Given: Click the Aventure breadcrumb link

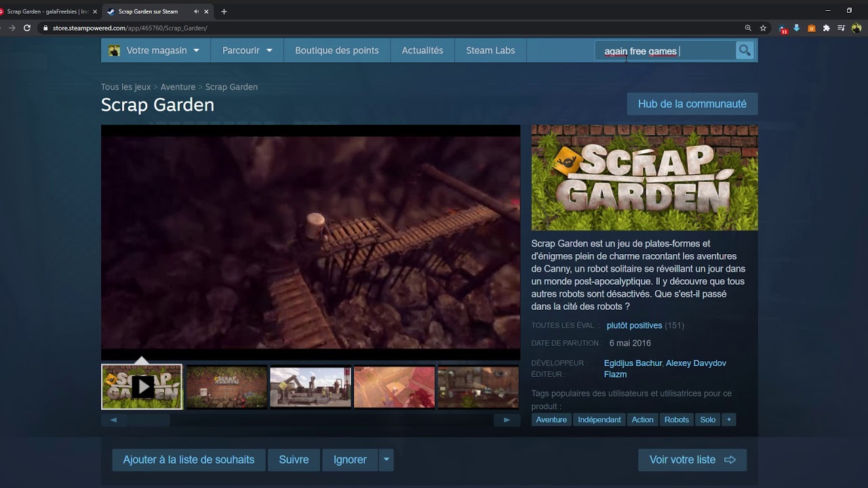Looking at the screenshot, I should pos(178,87).
